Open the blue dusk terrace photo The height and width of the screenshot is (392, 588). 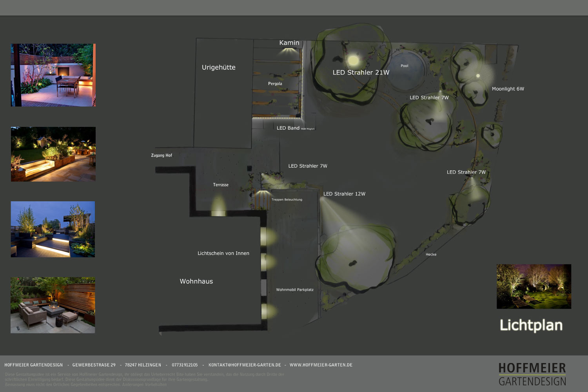53,229
